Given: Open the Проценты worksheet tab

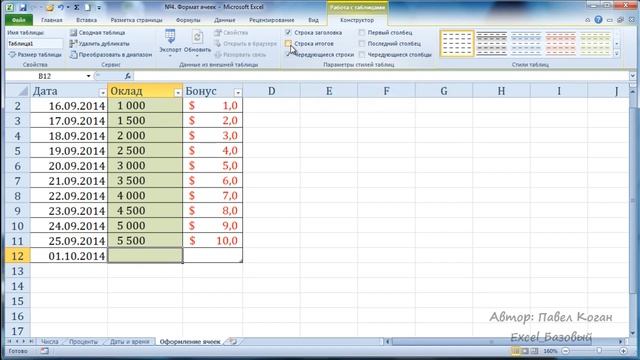Looking at the screenshot, I should 83,342.
